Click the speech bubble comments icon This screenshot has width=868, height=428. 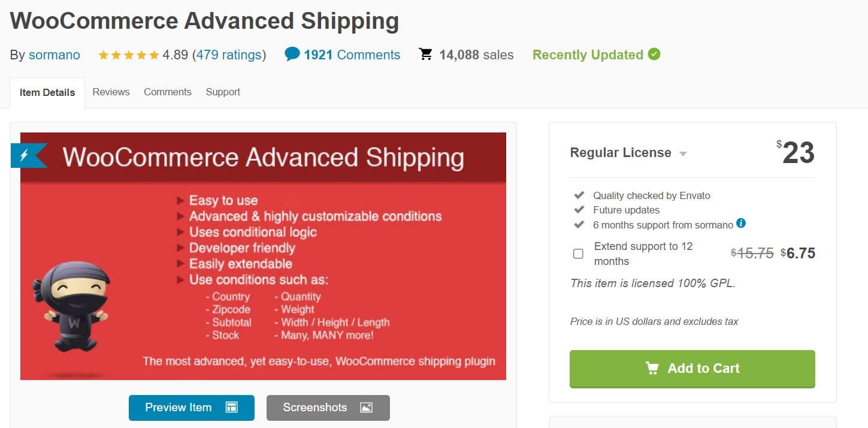tap(292, 53)
